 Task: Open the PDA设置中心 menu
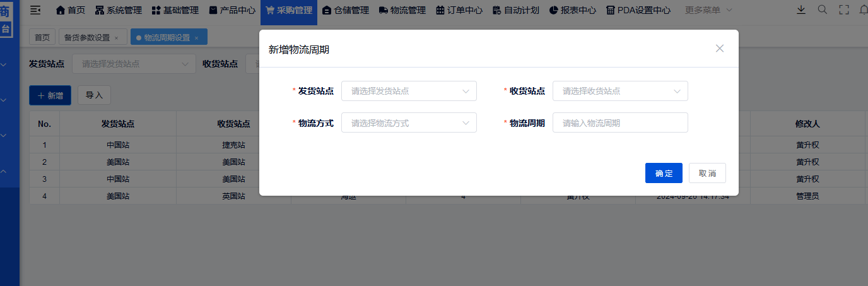[638, 10]
